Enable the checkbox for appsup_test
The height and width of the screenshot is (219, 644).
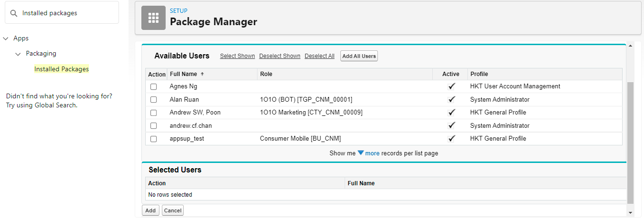point(153,139)
